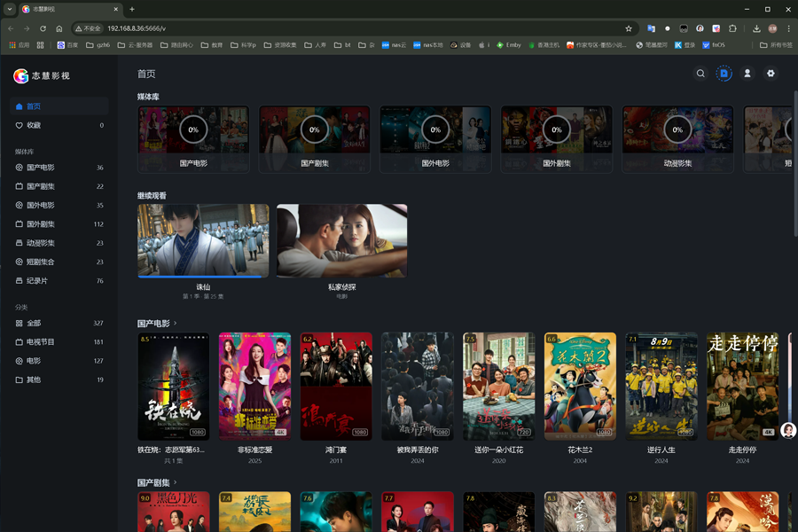Bookmark this page with the star icon
This screenshot has width=798, height=532.
(x=629, y=28)
